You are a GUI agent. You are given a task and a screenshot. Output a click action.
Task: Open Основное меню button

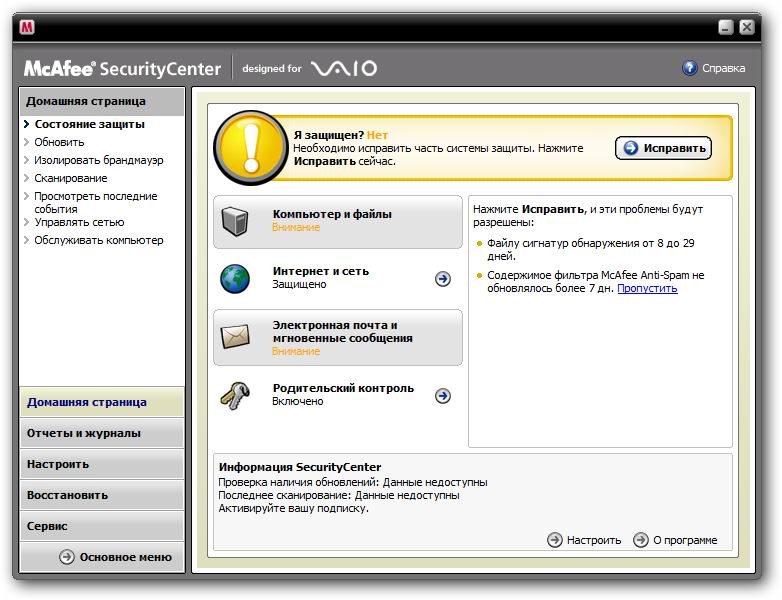102,557
